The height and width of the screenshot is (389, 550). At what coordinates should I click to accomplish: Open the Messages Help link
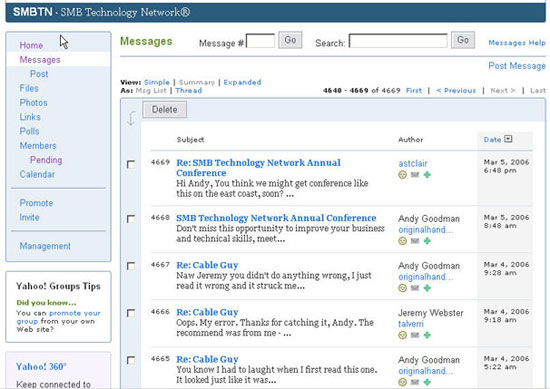tap(517, 43)
